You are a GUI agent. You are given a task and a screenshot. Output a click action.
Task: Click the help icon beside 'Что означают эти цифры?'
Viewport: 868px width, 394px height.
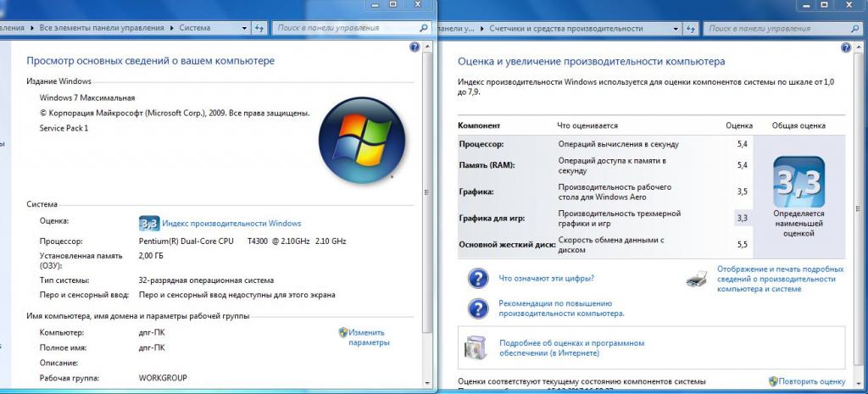point(478,278)
